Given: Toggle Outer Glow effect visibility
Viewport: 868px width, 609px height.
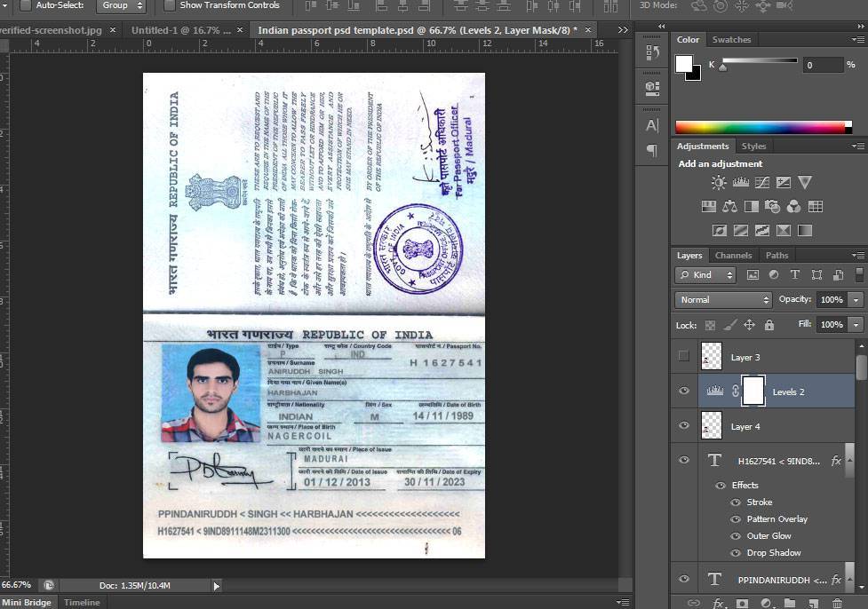Looking at the screenshot, I should 735,536.
